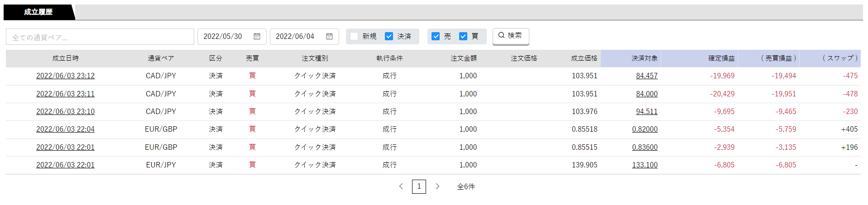Sort by 確定損益 column header

coord(721,58)
